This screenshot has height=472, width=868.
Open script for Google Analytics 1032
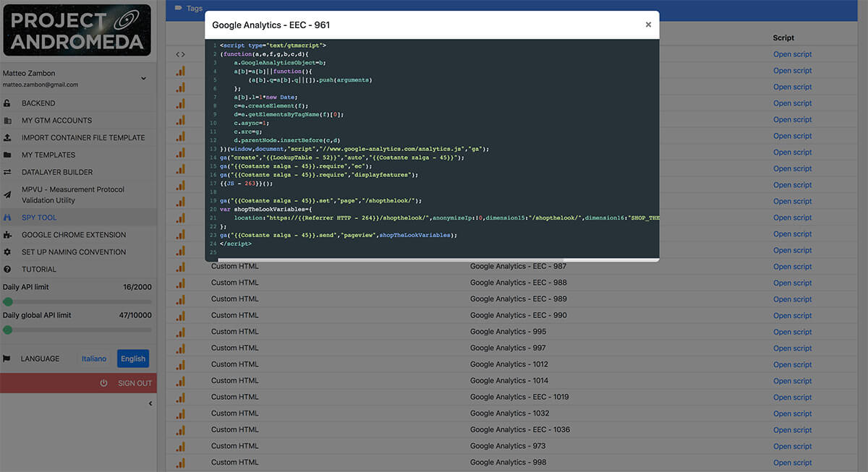[793, 414]
